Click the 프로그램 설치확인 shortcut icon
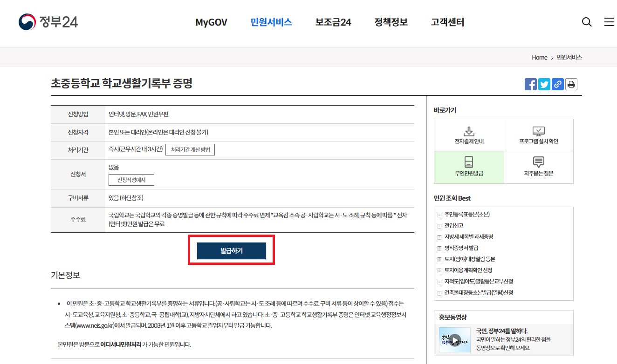Image resolution: width=617 pixels, height=364 pixels. tap(538, 131)
